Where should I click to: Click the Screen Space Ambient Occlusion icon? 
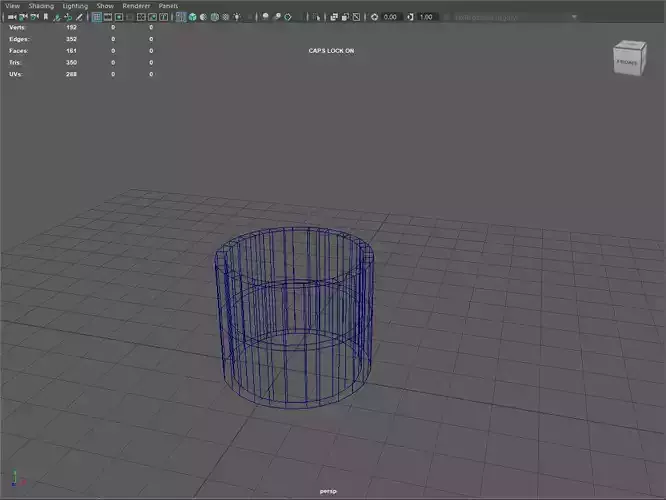[x=265, y=17]
